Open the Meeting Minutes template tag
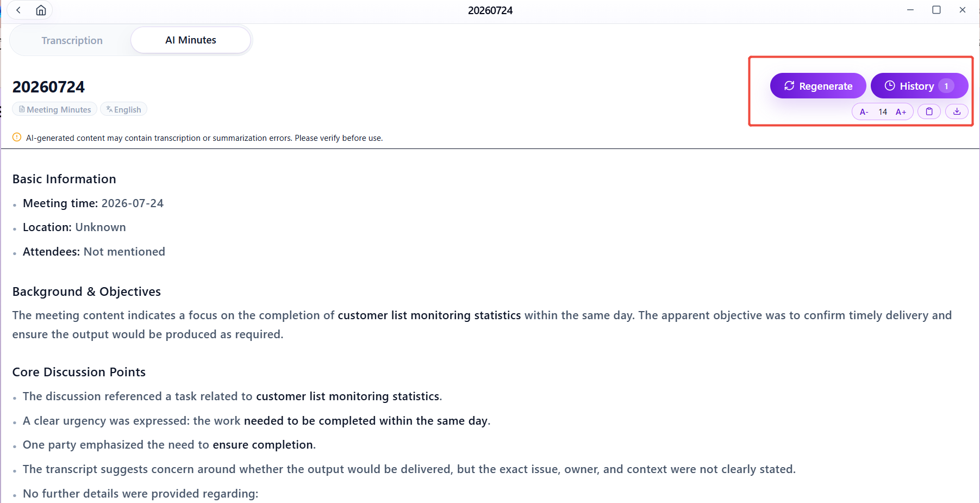 [x=55, y=109]
